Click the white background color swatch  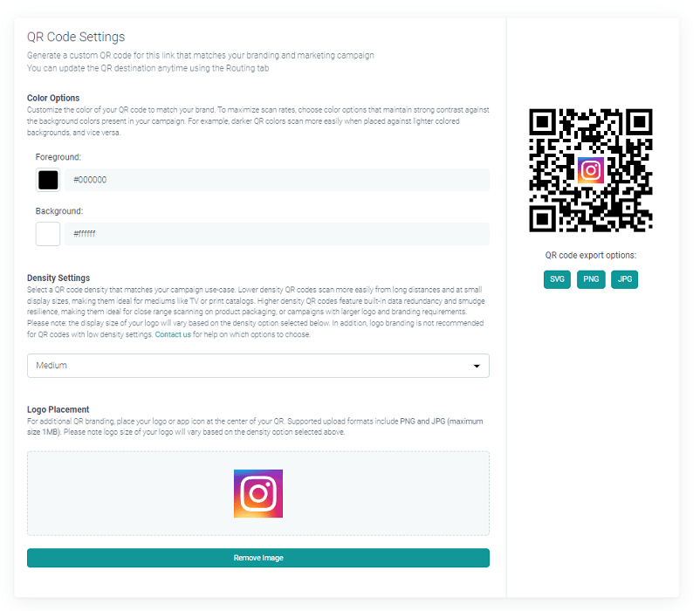pyautogui.click(x=48, y=234)
